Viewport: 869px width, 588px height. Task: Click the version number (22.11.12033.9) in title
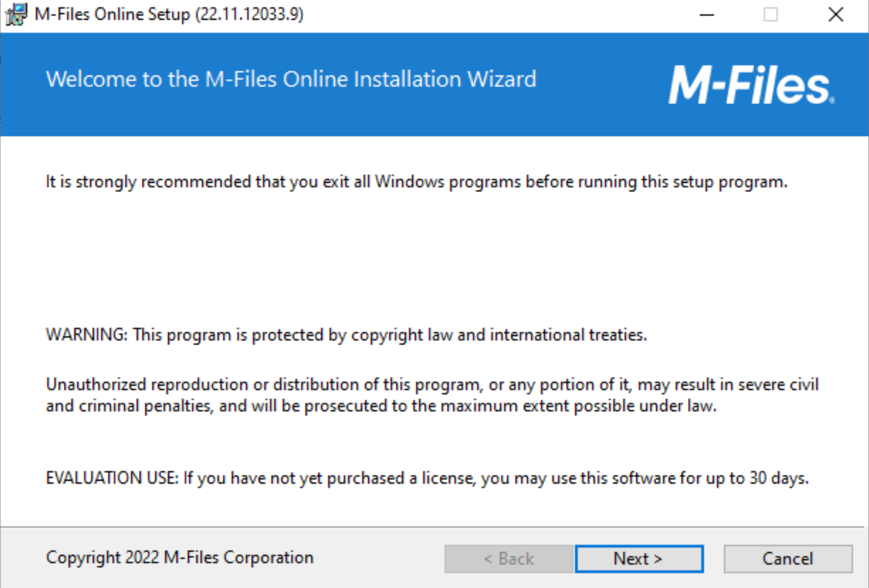coord(249,14)
